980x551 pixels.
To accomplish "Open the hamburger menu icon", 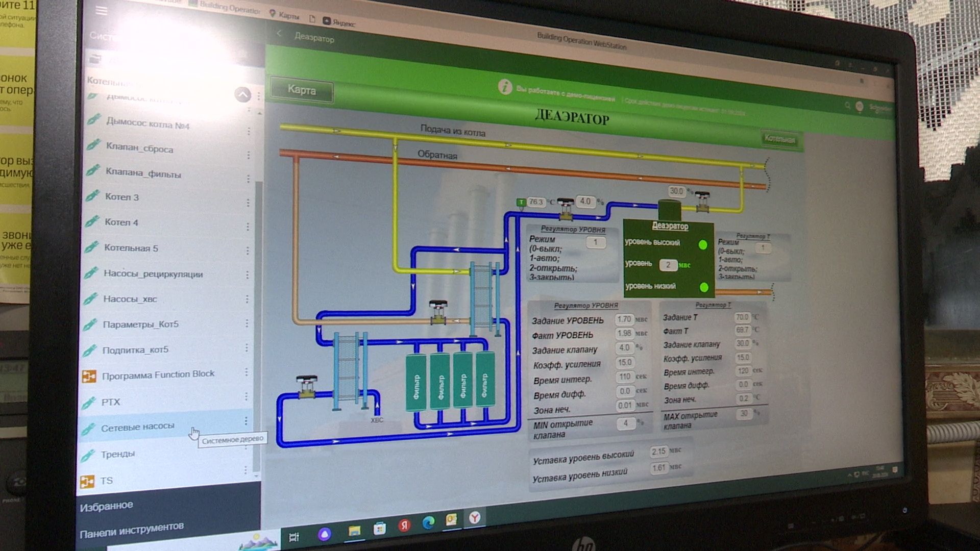I will (102, 11).
